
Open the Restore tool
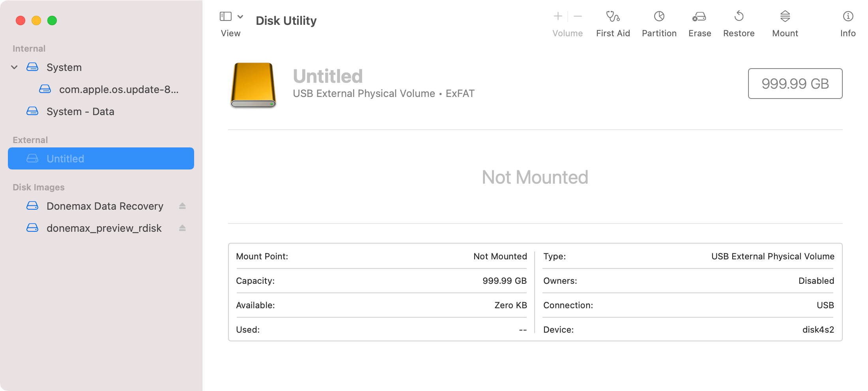[739, 22]
